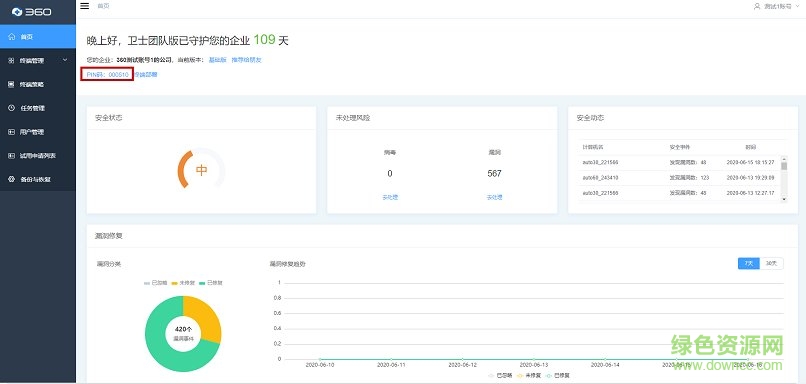Viewport: 806px width, 384px height.
Task: Click the 终端策略 sidebar icon
Action: point(11,84)
